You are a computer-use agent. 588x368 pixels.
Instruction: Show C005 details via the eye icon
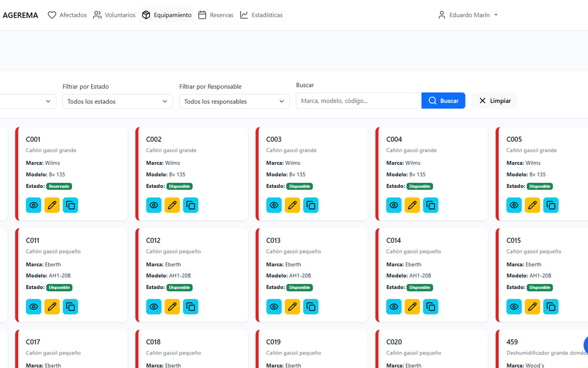pos(514,205)
